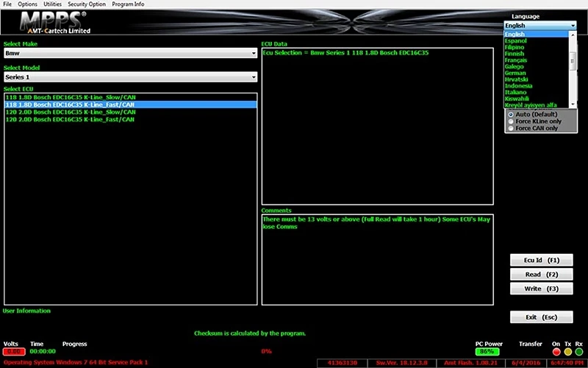Click the Write (F3) button
This screenshot has width=588, height=368.
[x=541, y=289]
